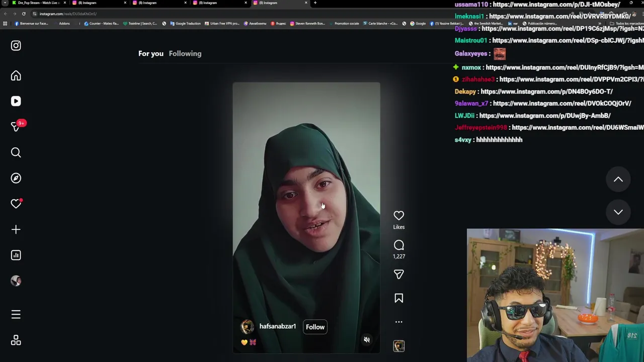Screen dimensions: 644x362
Task: Open Яндекс bookmark
Action: 279,24
